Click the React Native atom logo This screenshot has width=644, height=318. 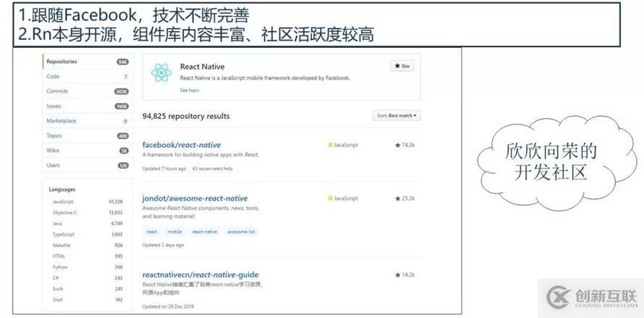click(161, 72)
